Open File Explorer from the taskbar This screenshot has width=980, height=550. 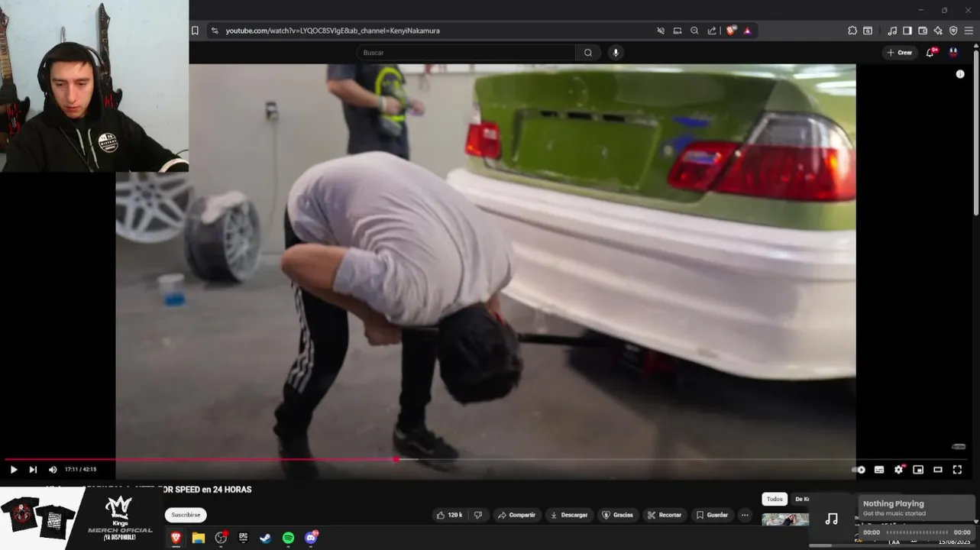click(x=199, y=538)
